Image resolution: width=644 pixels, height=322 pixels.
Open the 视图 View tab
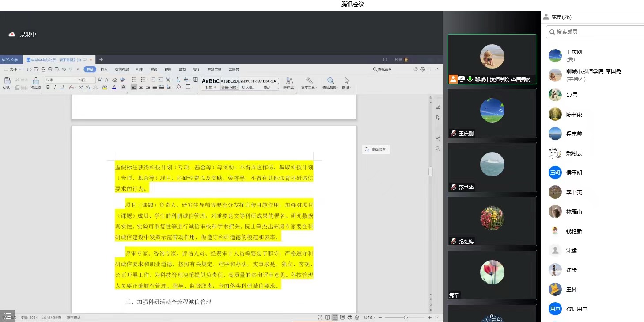pyautogui.click(x=168, y=69)
